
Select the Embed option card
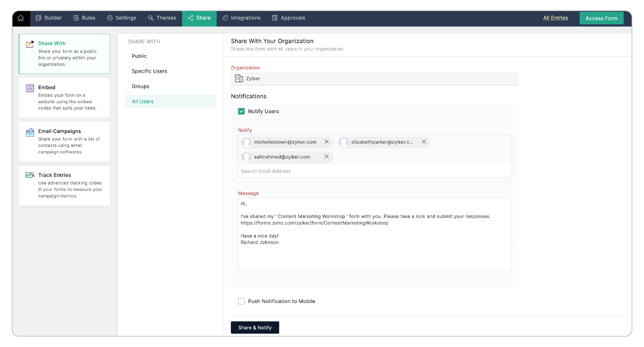click(x=64, y=98)
